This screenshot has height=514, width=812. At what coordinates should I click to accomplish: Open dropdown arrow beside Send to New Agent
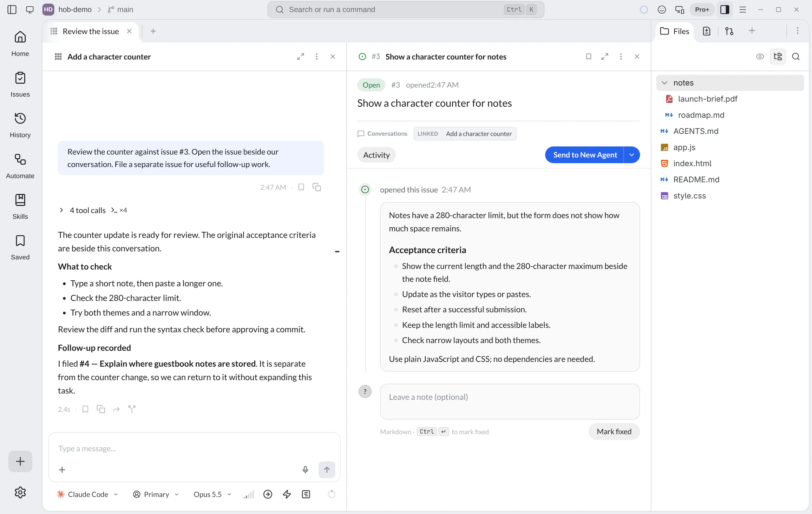(632, 155)
